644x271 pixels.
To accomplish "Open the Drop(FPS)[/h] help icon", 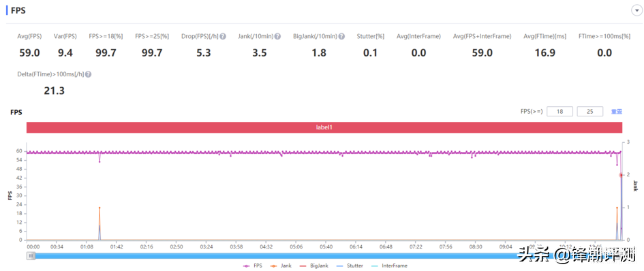I will pos(223,37).
